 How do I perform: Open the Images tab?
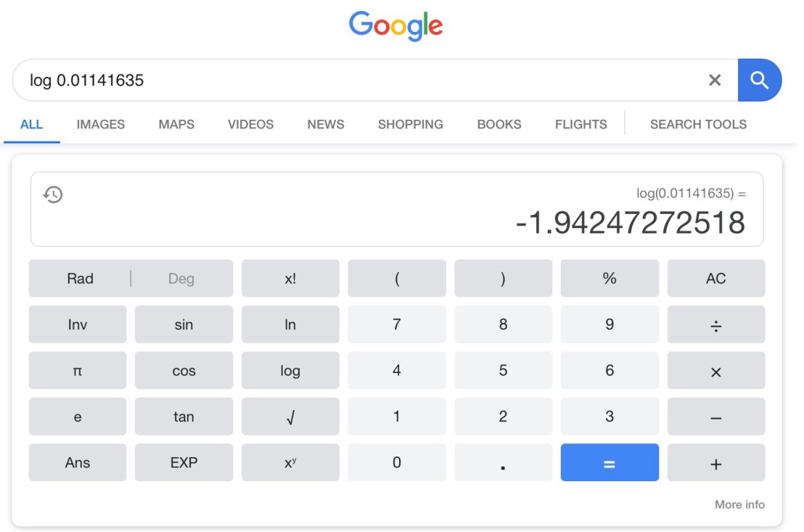coord(100,124)
